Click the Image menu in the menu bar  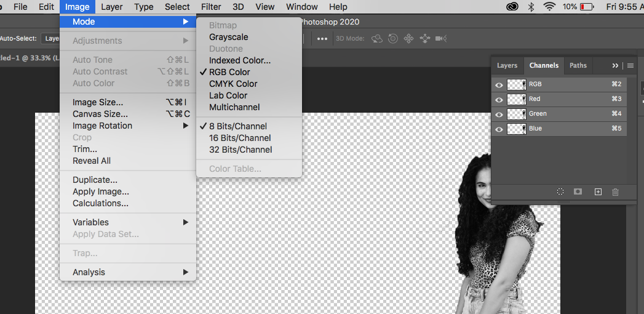pos(78,7)
